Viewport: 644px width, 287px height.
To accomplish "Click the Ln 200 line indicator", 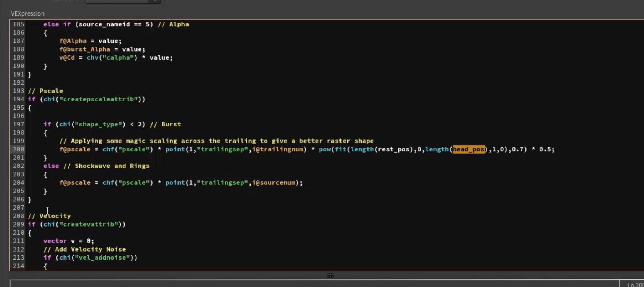I will [x=636, y=285].
